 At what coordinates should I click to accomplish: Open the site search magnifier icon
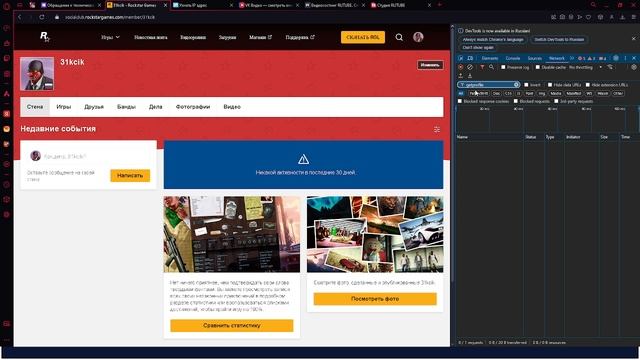[399, 37]
